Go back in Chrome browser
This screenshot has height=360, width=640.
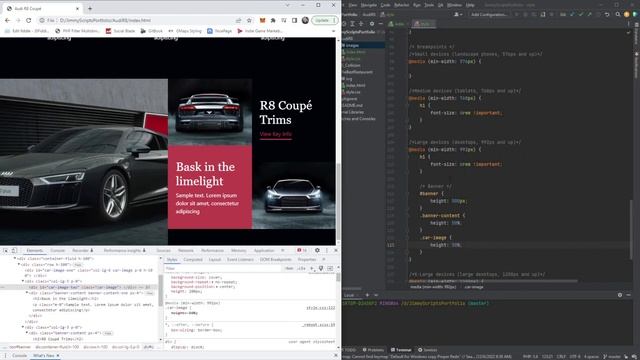tap(7, 20)
